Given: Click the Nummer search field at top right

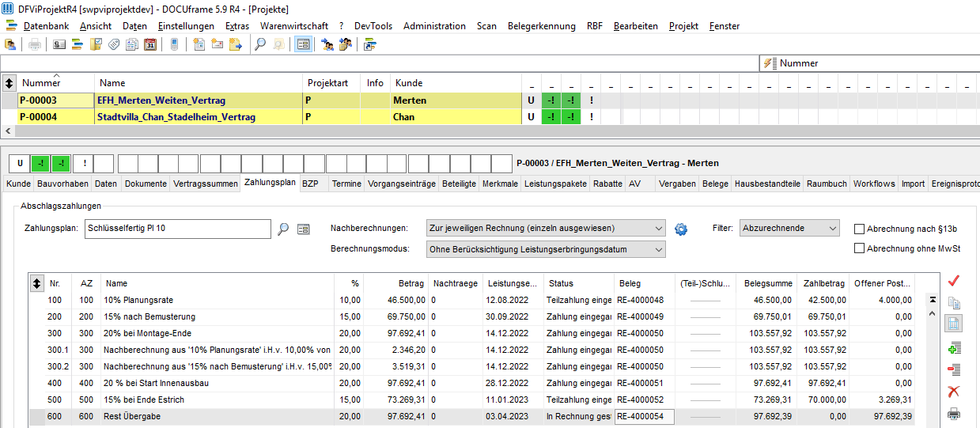Looking at the screenshot, I should pos(868,63).
